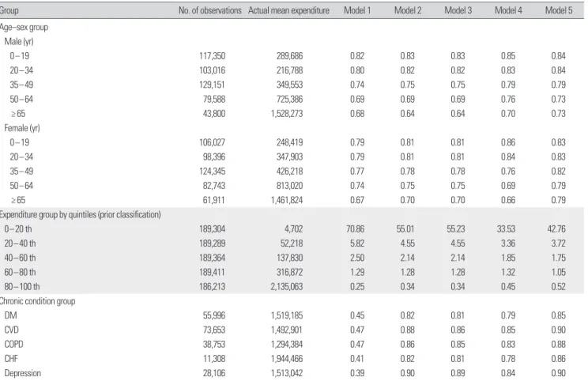
Task: Click the 'Group' column header
Action: [x=9, y=10]
